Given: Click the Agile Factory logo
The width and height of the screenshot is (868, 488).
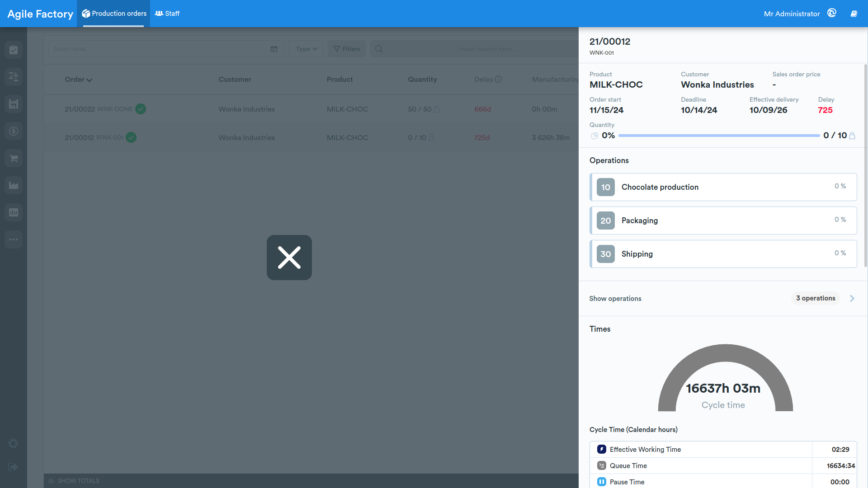Looking at the screenshot, I should click(x=40, y=14).
